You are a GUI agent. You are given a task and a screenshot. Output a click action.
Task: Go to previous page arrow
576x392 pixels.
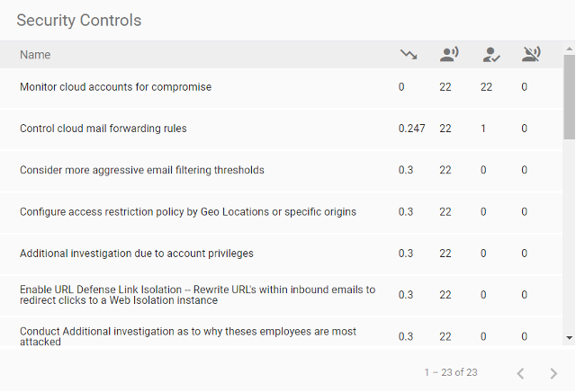(x=520, y=373)
